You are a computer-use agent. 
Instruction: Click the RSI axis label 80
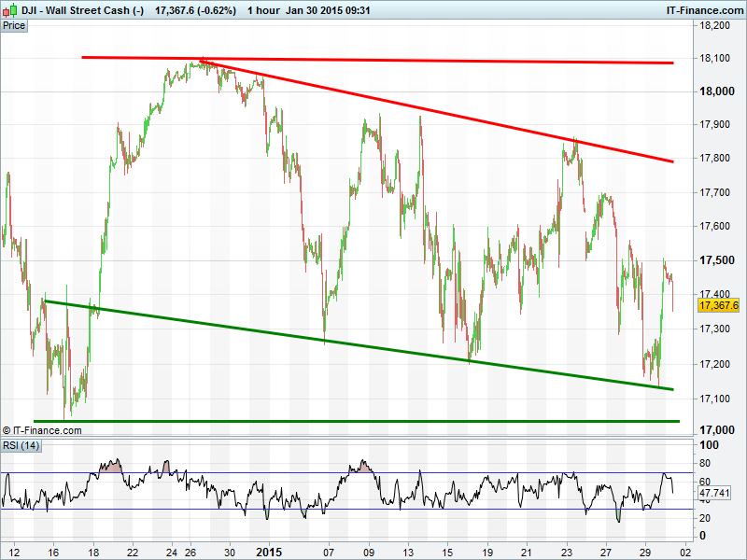705,463
